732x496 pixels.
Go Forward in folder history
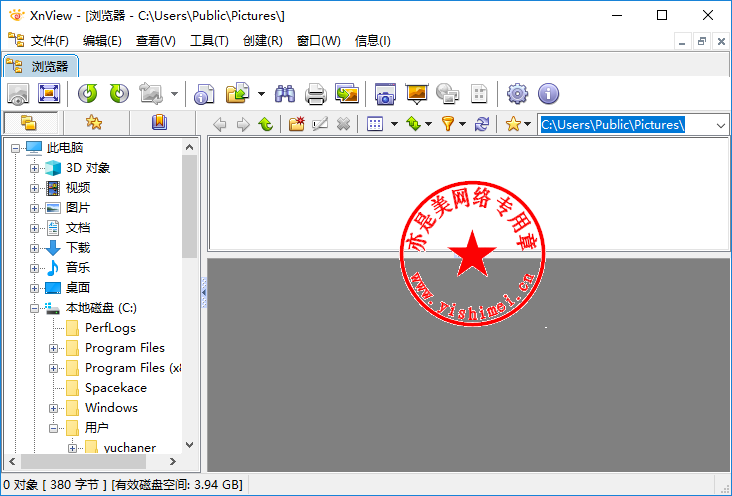243,124
